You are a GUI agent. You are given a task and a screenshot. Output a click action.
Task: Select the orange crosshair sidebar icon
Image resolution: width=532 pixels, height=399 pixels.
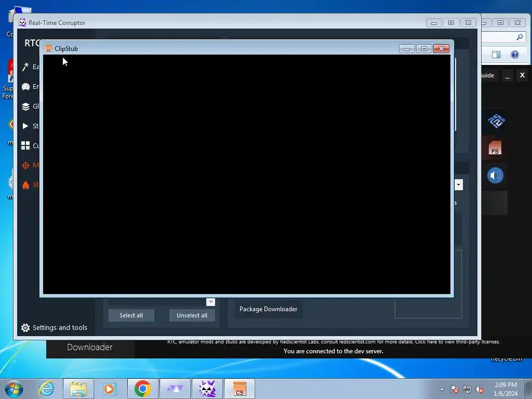click(25, 165)
